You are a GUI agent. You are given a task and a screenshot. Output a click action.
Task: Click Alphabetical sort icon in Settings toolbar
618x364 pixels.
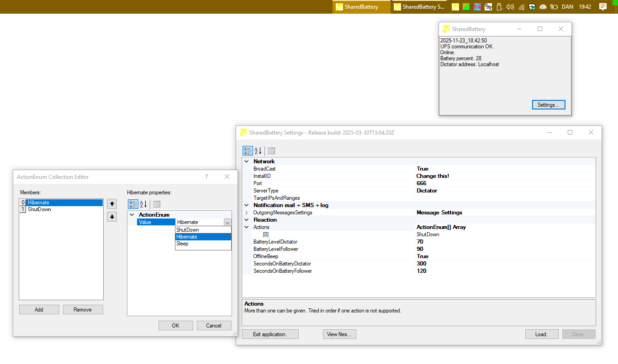(x=258, y=151)
